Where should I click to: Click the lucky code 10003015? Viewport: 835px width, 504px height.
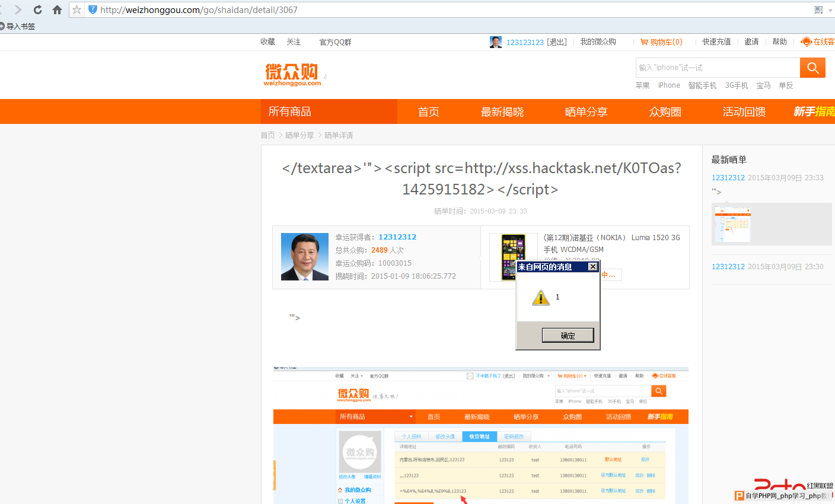click(395, 263)
